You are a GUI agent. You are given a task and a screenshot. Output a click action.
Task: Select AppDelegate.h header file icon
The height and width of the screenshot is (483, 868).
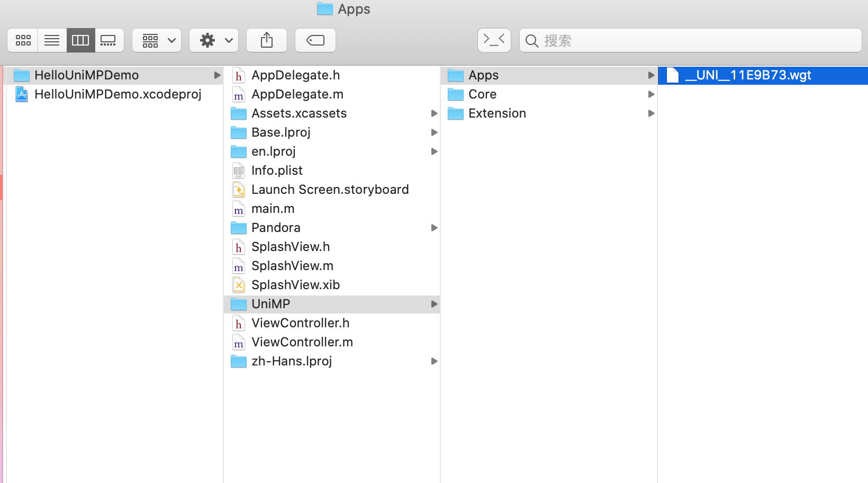click(239, 75)
